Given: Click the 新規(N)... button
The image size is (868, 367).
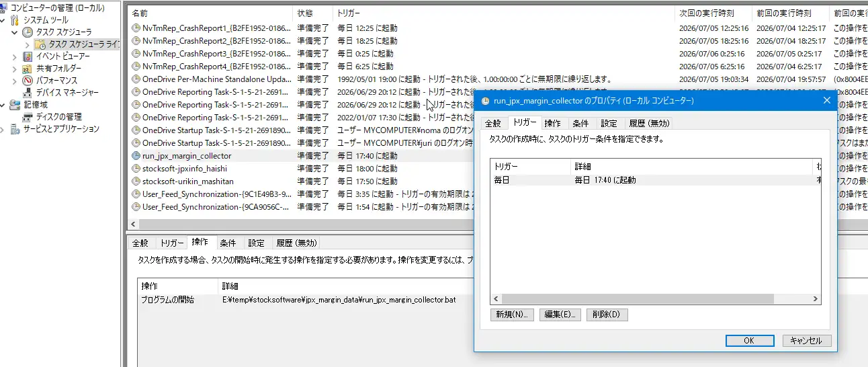Looking at the screenshot, I should pyautogui.click(x=513, y=315).
